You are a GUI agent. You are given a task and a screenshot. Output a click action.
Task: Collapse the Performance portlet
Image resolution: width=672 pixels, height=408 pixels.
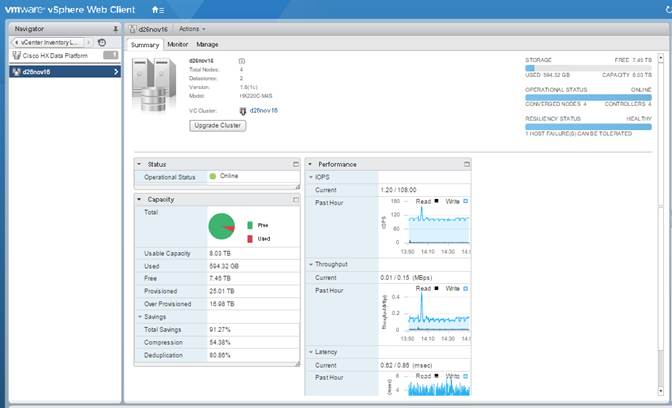[310, 164]
